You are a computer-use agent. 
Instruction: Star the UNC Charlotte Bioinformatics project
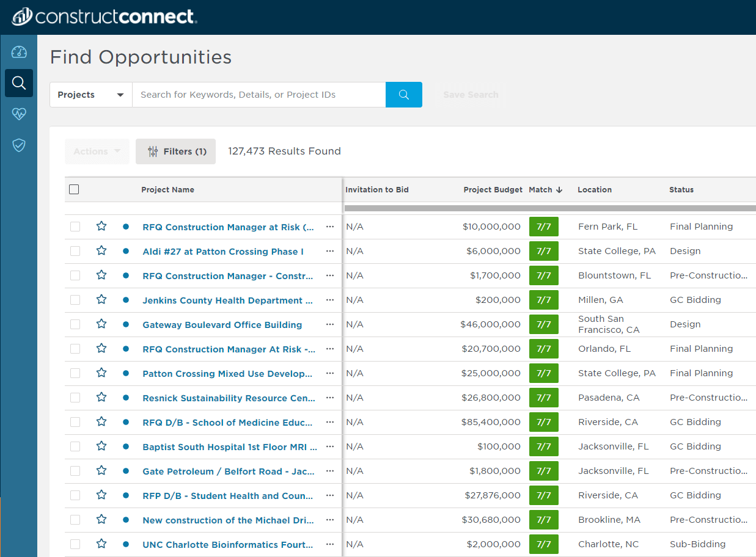(101, 544)
